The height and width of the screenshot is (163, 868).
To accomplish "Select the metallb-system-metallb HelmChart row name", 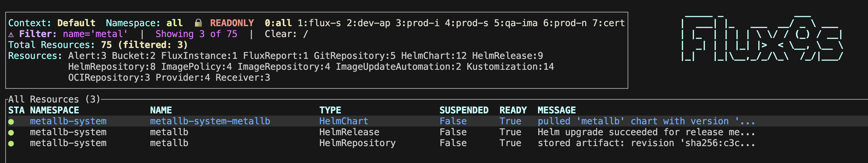I will [x=210, y=121].
